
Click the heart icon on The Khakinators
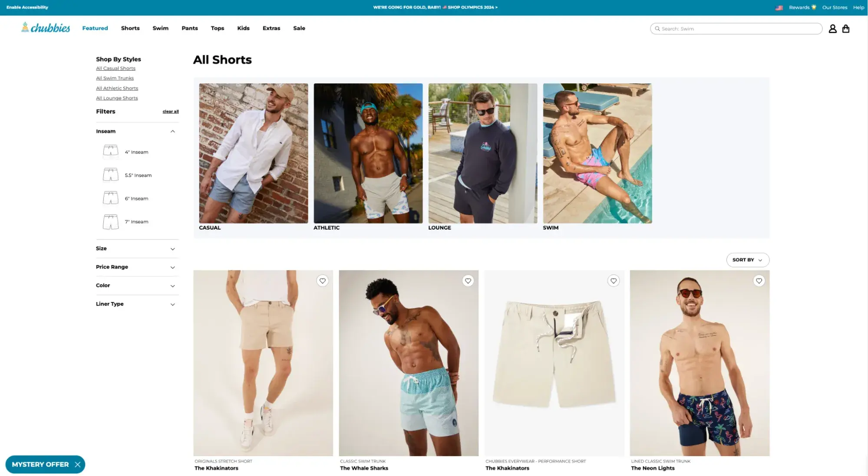point(323,281)
